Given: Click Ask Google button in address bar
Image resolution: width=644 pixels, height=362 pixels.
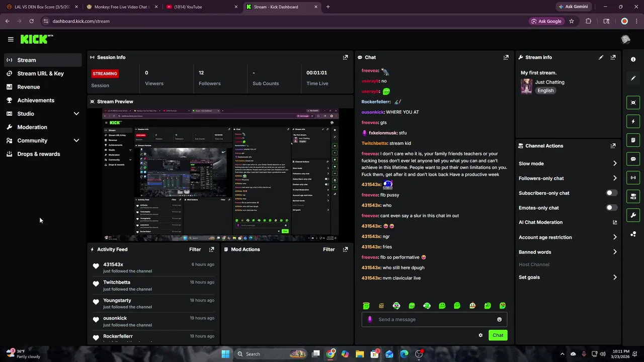Looking at the screenshot, I should (x=546, y=21).
